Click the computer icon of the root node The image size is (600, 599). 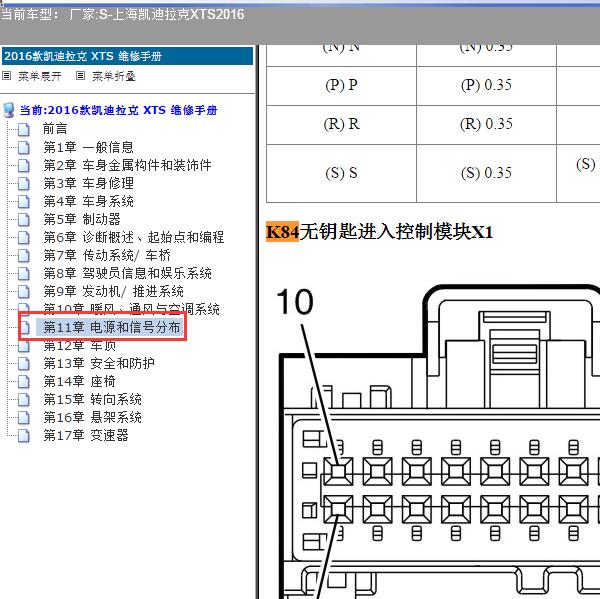click(x=8, y=110)
